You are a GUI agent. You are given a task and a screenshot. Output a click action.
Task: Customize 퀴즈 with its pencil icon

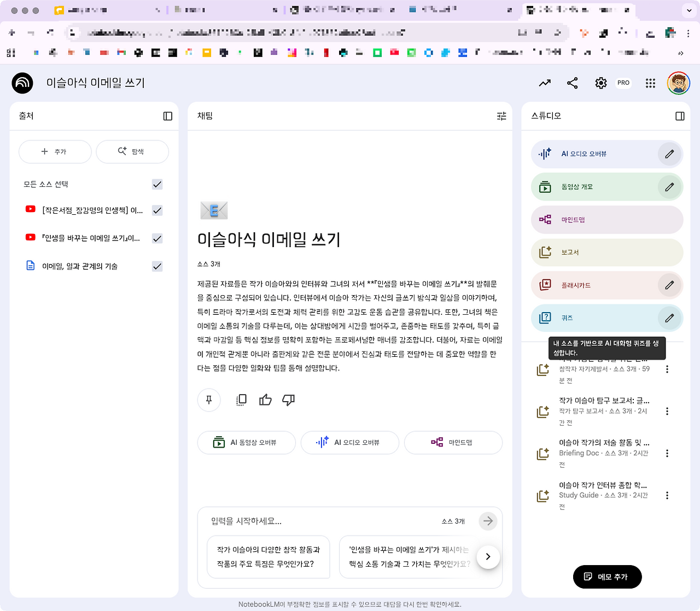[669, 318]
